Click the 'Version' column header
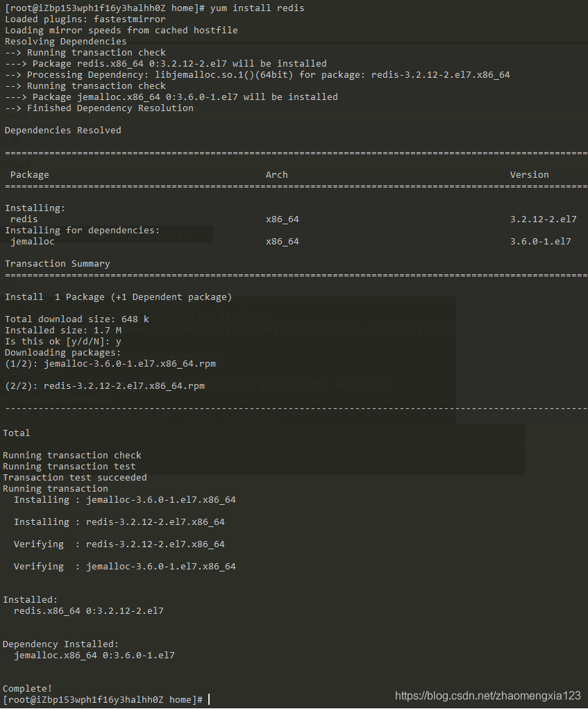Viewport: 588px width, 709px height. click(529, 174)
